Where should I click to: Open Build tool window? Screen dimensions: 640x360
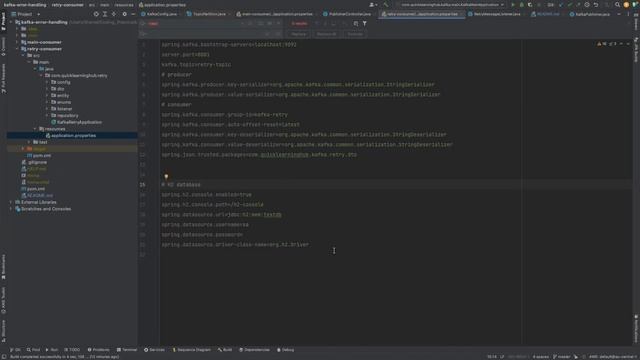[225, 350]
